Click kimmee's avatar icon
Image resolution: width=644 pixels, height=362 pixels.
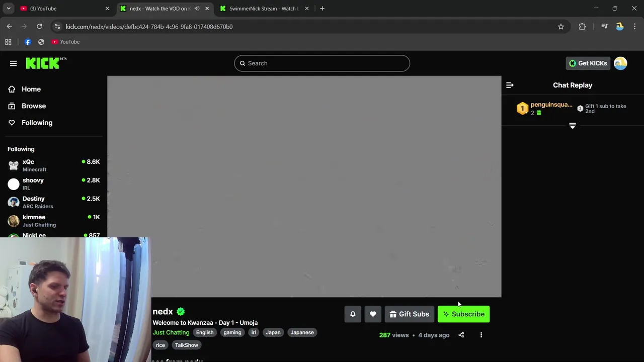click(14, 221)
